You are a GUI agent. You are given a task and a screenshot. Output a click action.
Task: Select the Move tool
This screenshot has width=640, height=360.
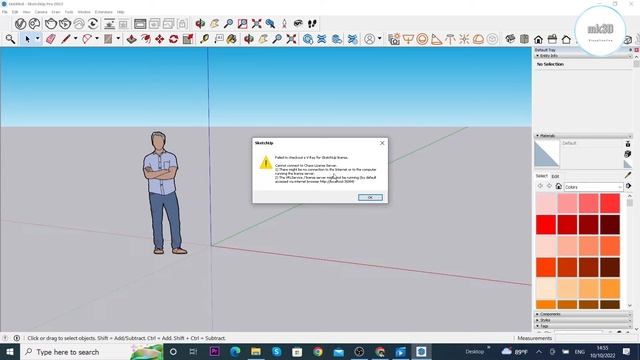tap(160, 39)
